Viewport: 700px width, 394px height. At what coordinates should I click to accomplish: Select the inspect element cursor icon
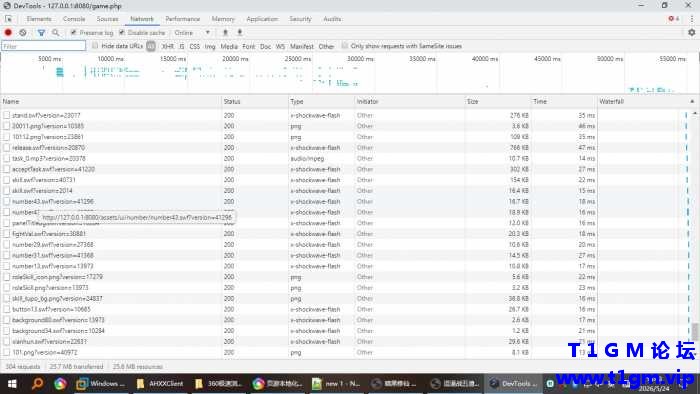(8, 19)
